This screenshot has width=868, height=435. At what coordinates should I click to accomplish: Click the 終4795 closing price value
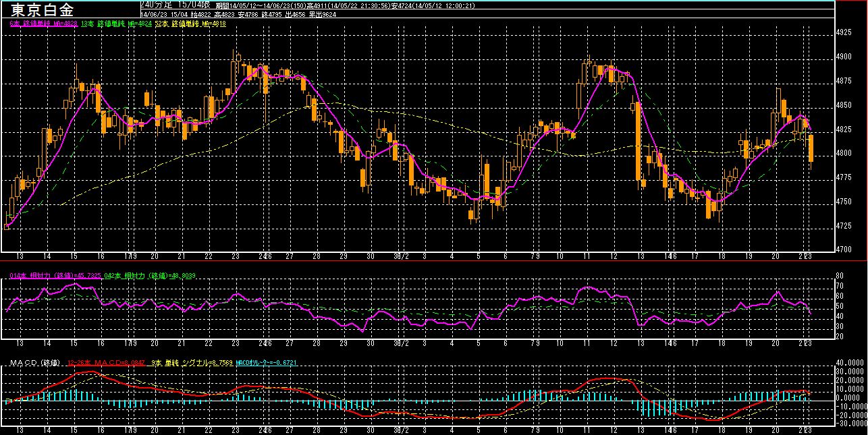tap(272, 14)
